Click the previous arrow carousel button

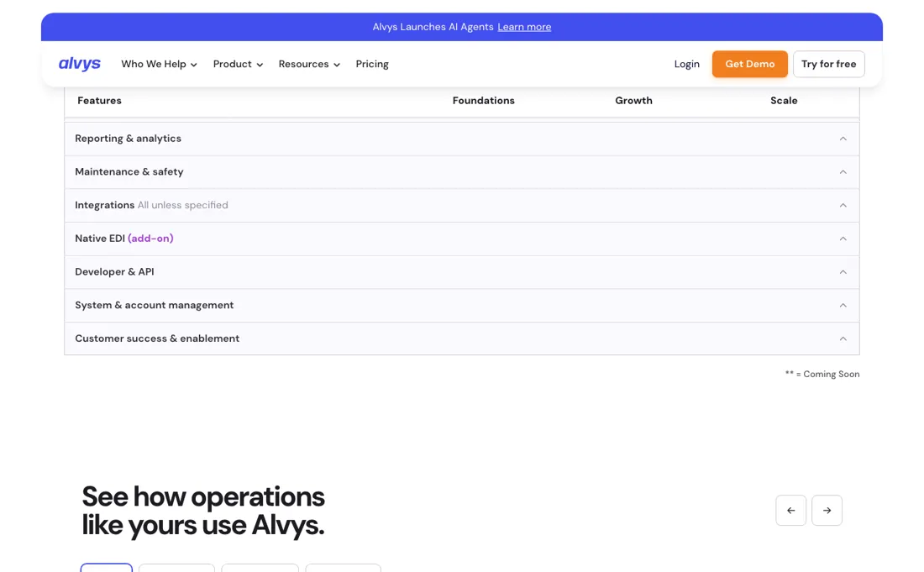(790, 510)
